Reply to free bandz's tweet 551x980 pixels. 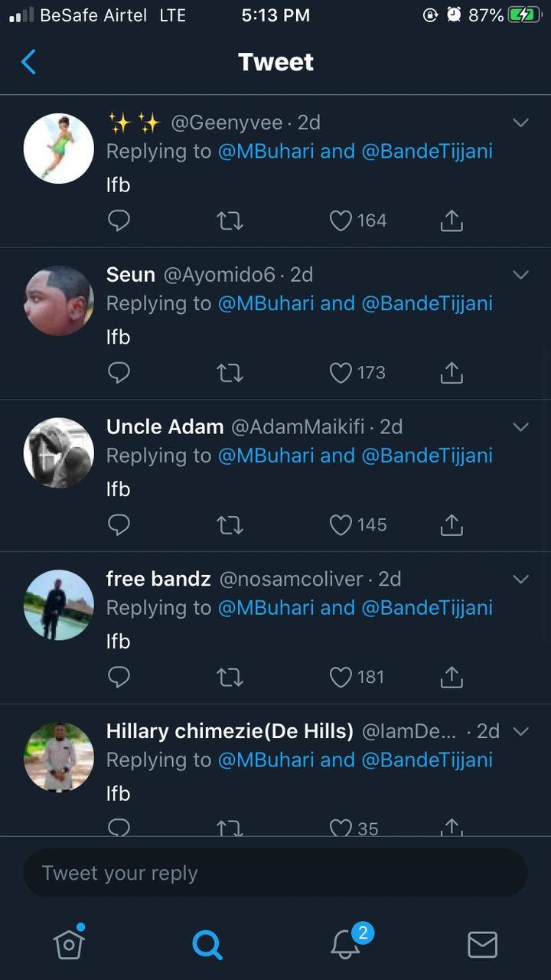click(119, 678)
